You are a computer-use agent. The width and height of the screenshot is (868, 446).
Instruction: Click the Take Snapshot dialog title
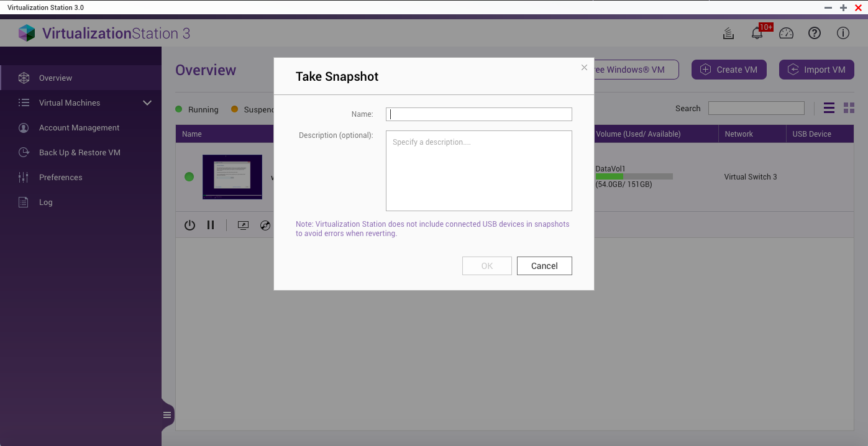pyautogui.click(x=337, y=76)
